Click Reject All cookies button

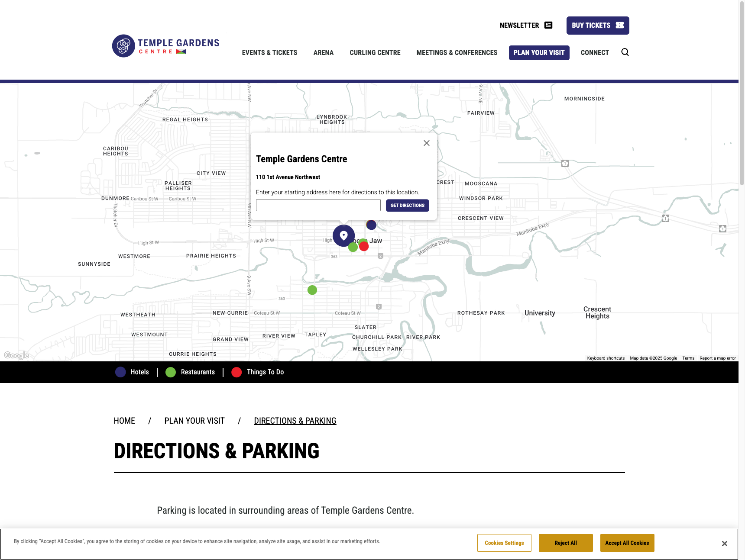coord(566,543)
